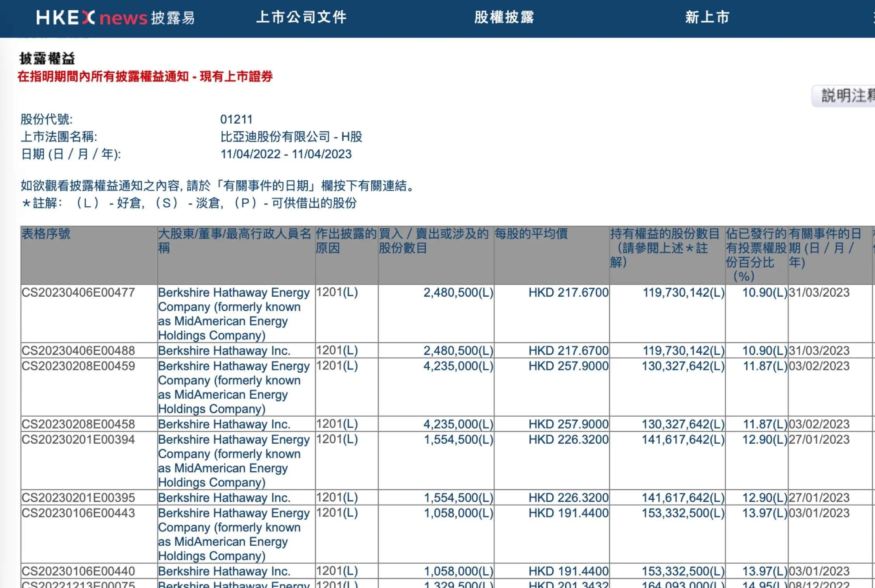
Task: Click company name 比亞迪股份有限公司 - H股
Action: pyautogui.click(x=291, y=137)
